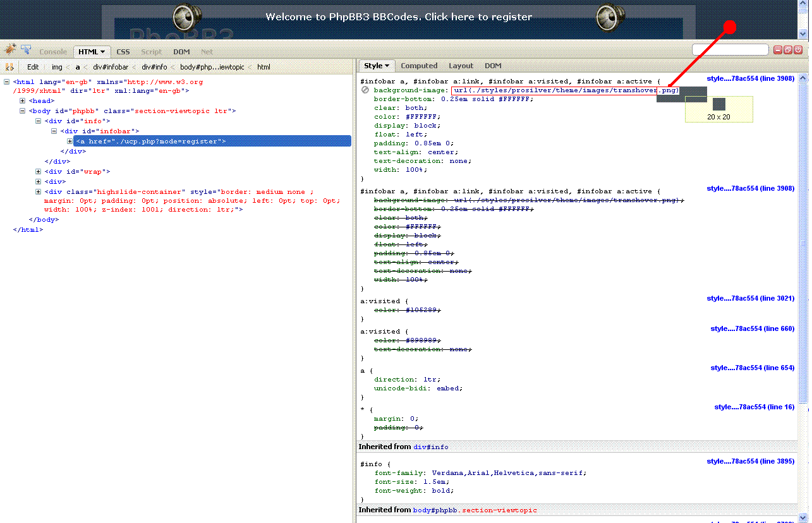Activate the inspect element pointer tool
The image size is (812, 523).
(26, 50)
